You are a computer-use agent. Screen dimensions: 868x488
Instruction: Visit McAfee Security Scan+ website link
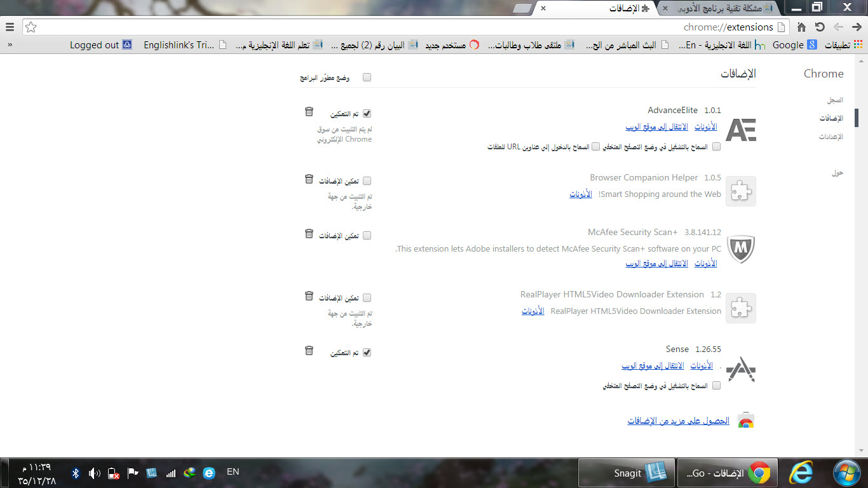pyautogui.click(x=656, y=263)
